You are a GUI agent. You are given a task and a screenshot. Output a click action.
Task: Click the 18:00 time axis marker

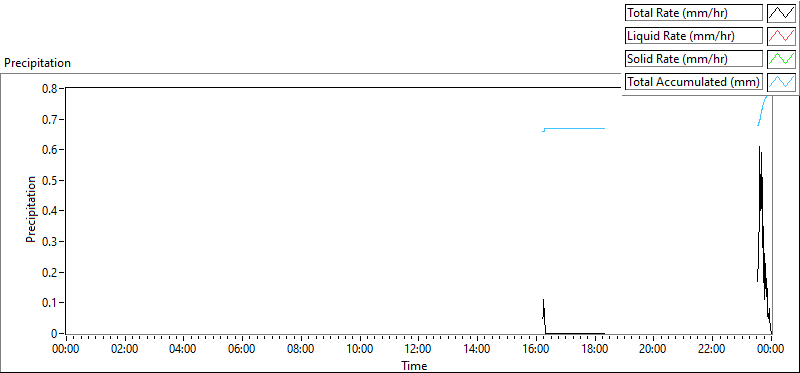point(594,350)
